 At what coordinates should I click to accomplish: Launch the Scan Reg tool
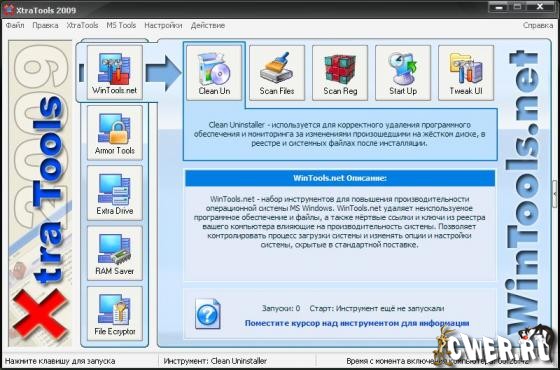pyautogui.click(x=340, y=72)
